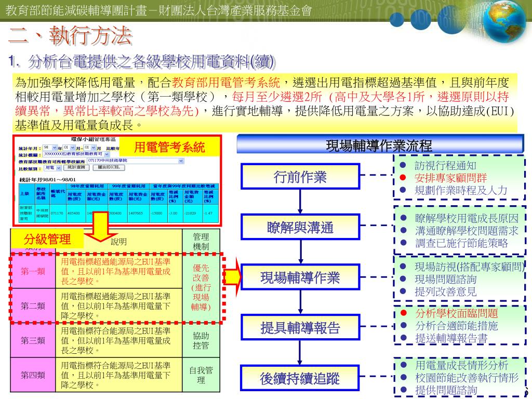
Task: Click the red phrase 教育部用電管考系統
Action: [226, 83]
